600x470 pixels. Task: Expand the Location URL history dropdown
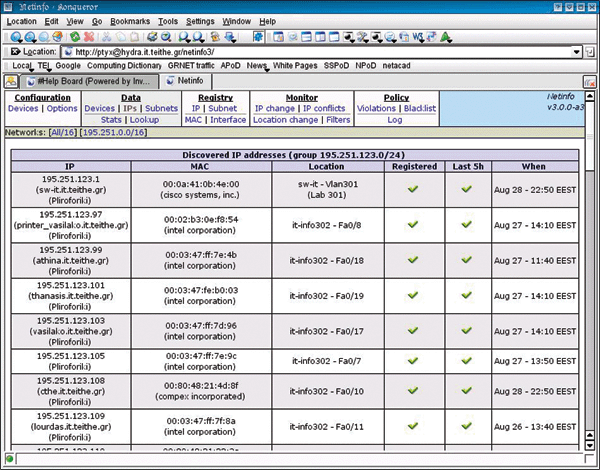tap(577, 51)
